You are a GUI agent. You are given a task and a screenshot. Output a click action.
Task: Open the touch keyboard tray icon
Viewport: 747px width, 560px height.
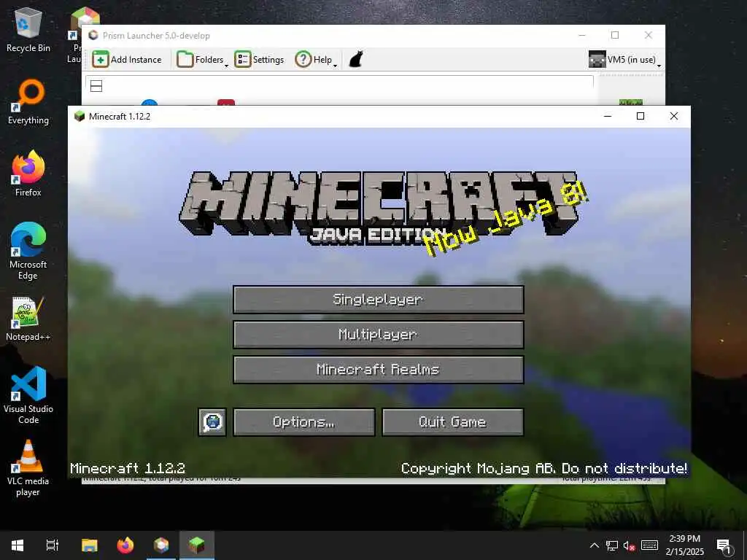(649, 545)
